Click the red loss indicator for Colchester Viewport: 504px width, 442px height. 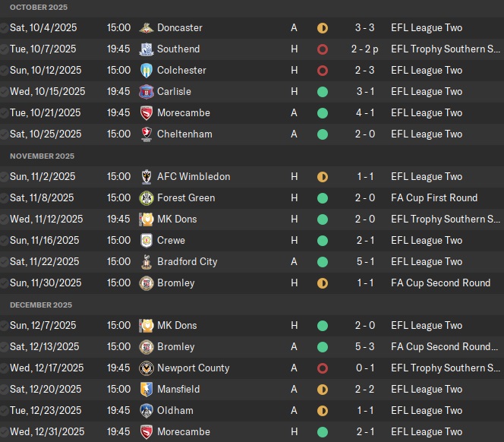[323, 71]
